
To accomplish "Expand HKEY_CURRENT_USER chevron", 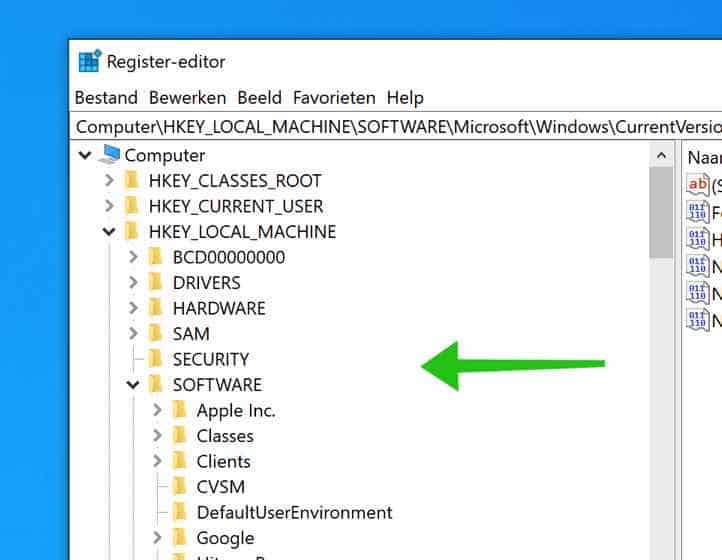I will pyautogui.click(x=109, y=205).
